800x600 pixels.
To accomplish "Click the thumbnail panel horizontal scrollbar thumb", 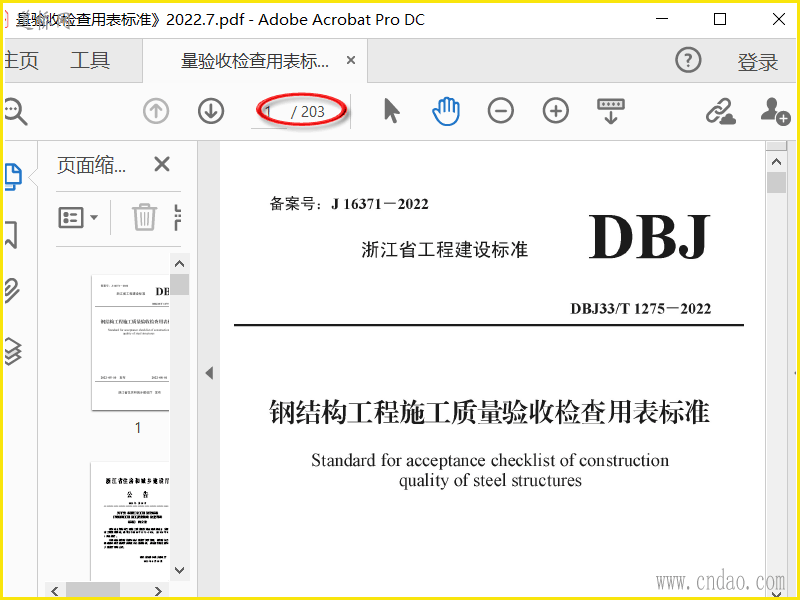I will pyautogui.click(x=93, y=591).
